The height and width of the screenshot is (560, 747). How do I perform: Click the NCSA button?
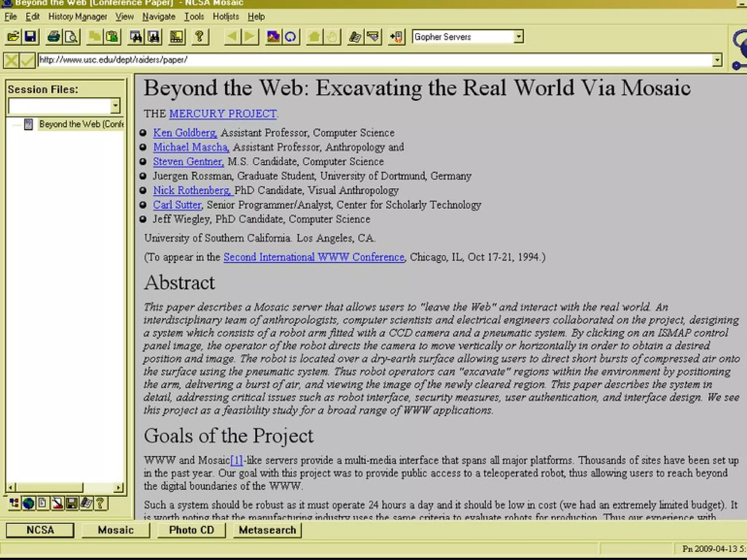point(40,530)
